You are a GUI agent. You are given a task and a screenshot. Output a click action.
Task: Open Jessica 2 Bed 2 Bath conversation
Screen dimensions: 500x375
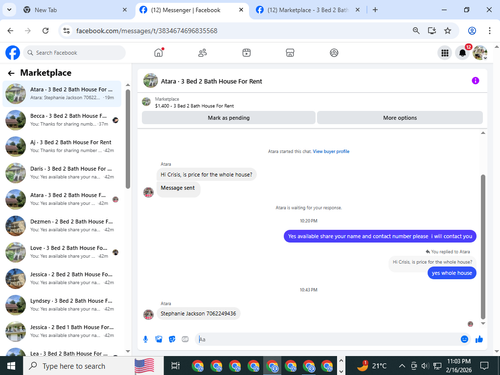pos(62,278)
